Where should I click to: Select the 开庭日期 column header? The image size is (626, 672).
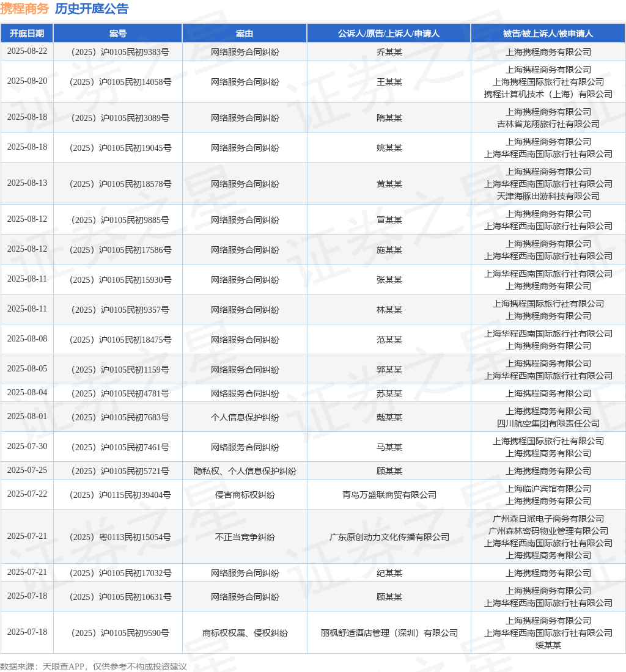27,34
